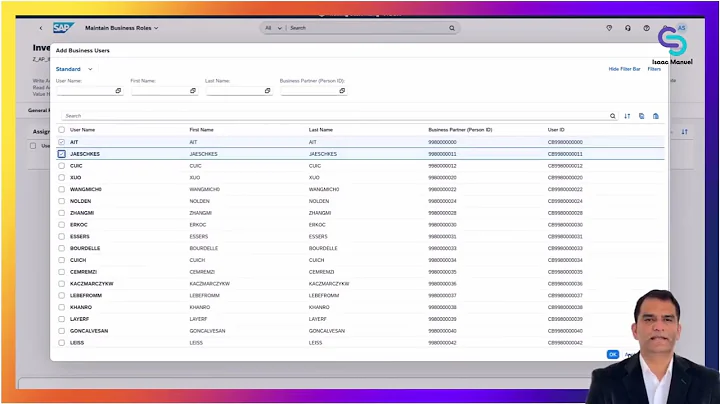
Task: Click the search magnifier in the top bar
Action: coord(452,28)
